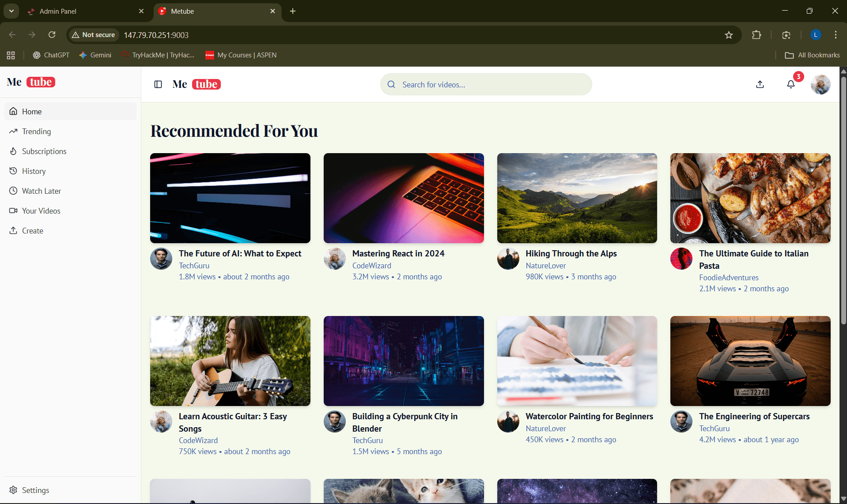This screenshot has width=847, height=504.
Task: Open Subscriptions from the sidebar
Action: coord(44,151)
